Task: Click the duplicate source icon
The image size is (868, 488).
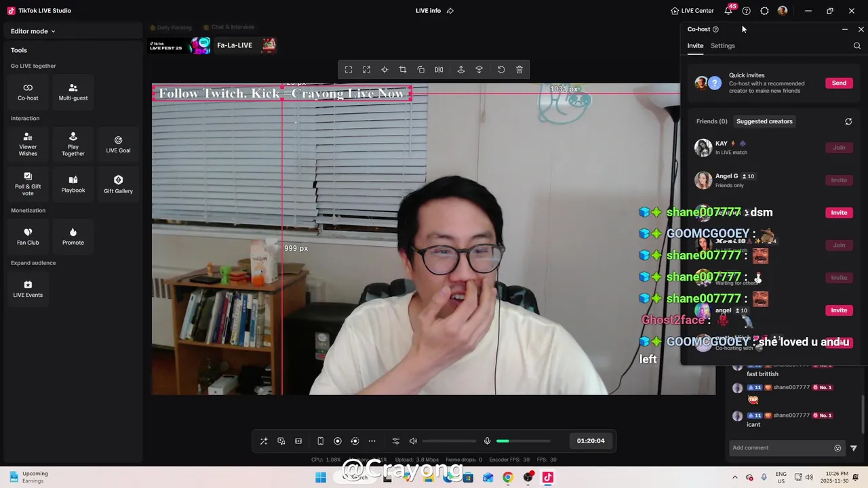Action: 421,70
